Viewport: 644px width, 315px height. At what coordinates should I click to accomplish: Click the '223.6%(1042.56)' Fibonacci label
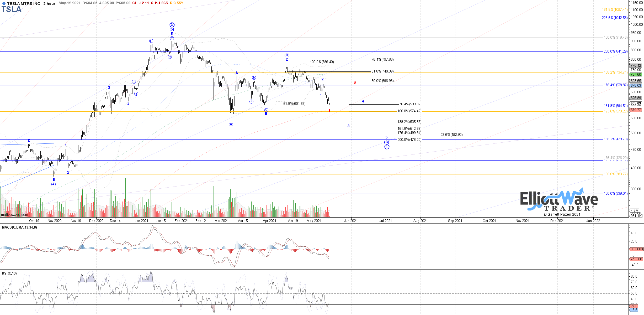(x=615, y=18)
